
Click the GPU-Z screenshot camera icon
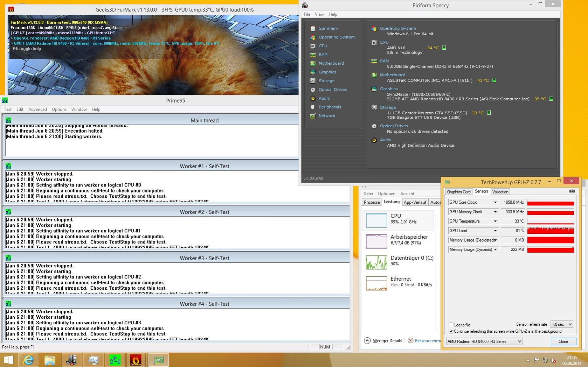coord(572,191)
